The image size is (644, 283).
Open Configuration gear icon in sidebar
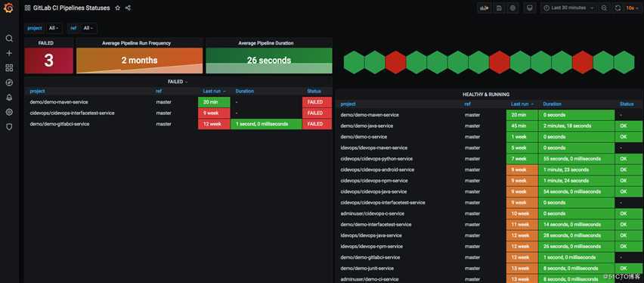pyautogui.click(x=9, y=112)
